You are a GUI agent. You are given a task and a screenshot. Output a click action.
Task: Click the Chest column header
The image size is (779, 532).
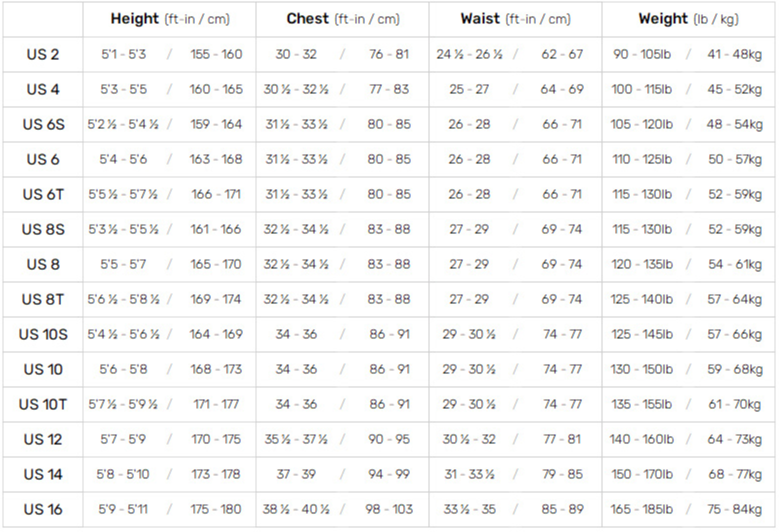tap(342, 19)
